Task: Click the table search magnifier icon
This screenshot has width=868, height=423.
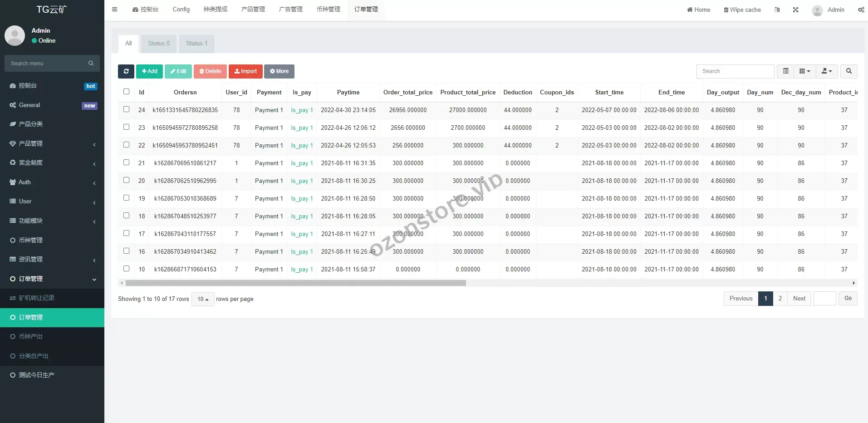Action: coord(848,71)
